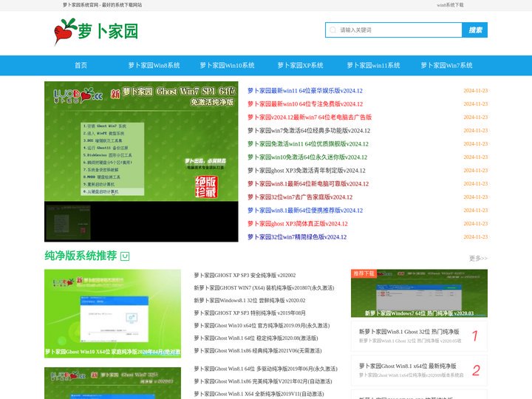Open 萝卜家园ghost XP3免激活青年制定版v2024.12
Viewport: 532px width, 399px height.
307,171
